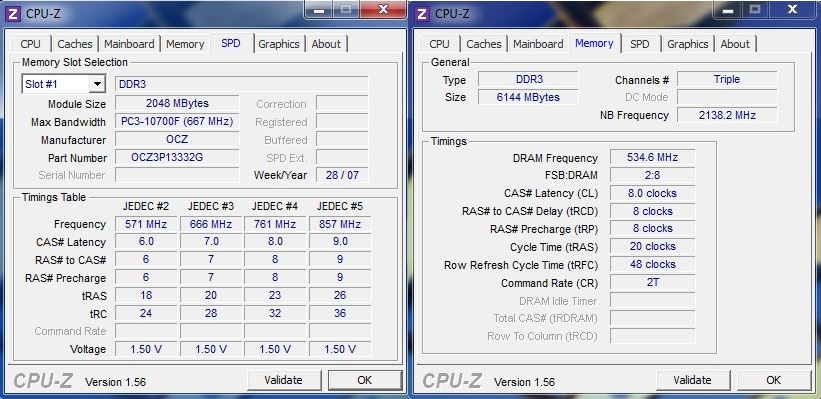The image size is (821, 399).
Task: Click Part Number value OCZ3P13332G
Action: coord(177,157)
